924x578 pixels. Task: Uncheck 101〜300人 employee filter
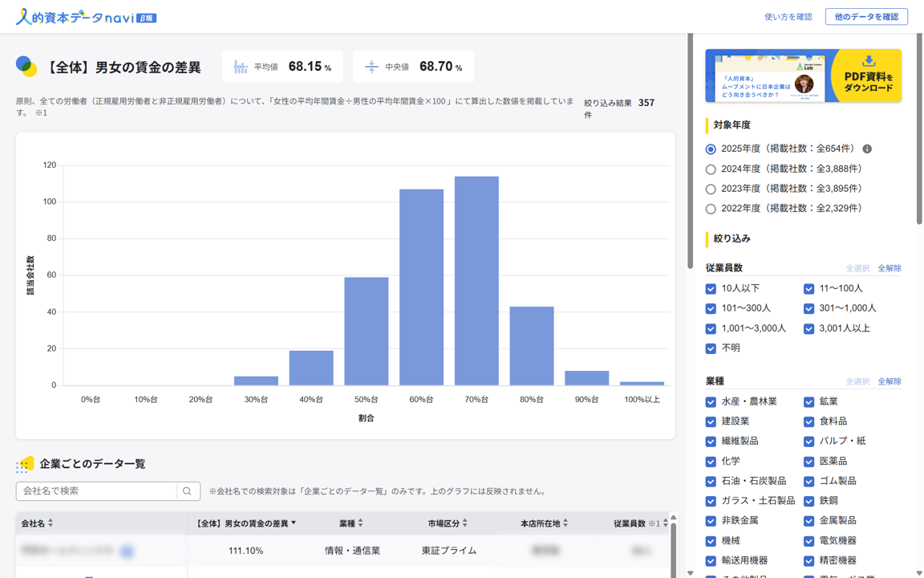coord(711,308)
